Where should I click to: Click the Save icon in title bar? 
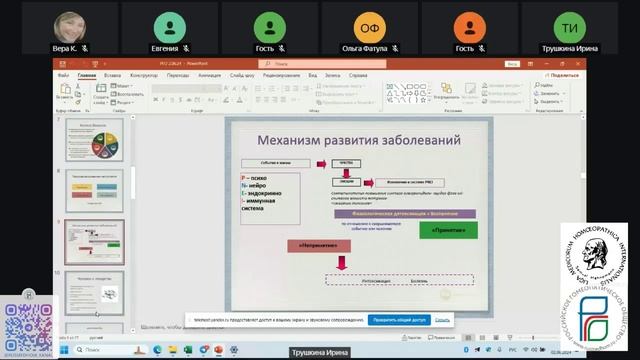[x=62, y=64]
